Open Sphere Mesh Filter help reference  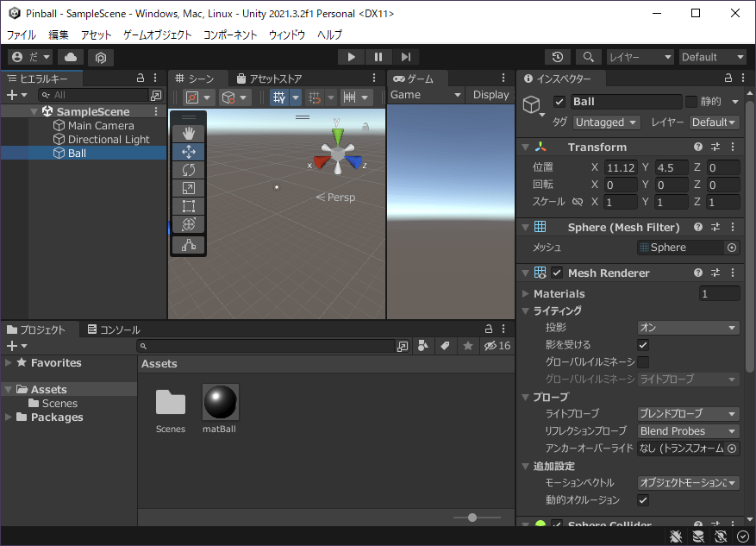697,227
